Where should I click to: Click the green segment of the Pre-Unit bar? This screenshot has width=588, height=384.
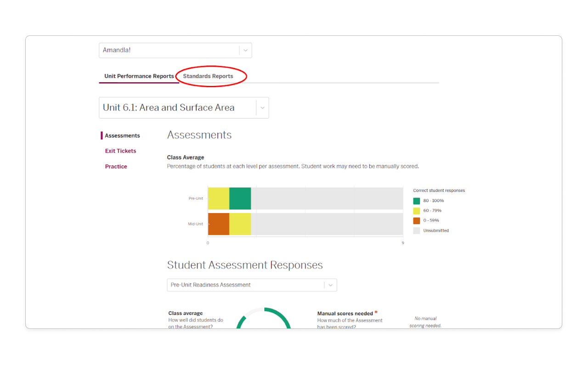(240, 198)
